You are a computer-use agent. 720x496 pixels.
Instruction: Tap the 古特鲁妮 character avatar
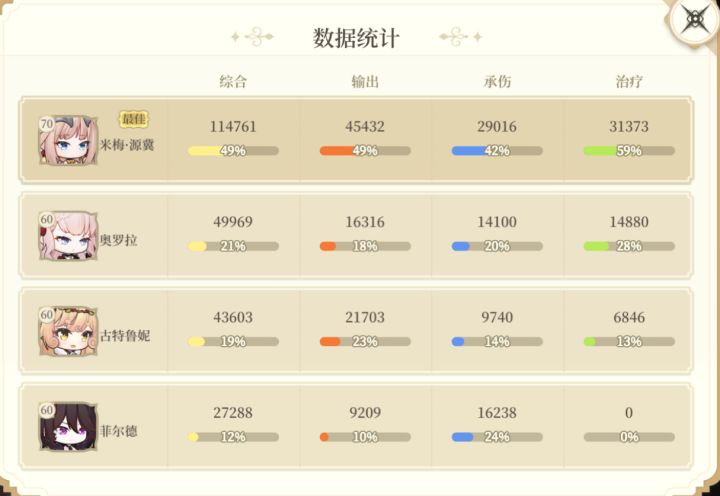(68, 331)
